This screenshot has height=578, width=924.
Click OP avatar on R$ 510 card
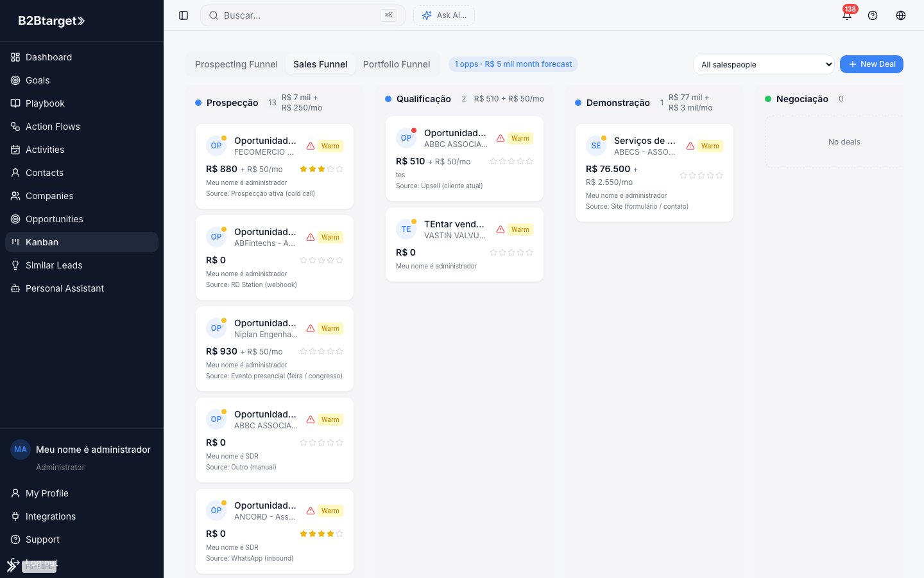coord(406,138)
